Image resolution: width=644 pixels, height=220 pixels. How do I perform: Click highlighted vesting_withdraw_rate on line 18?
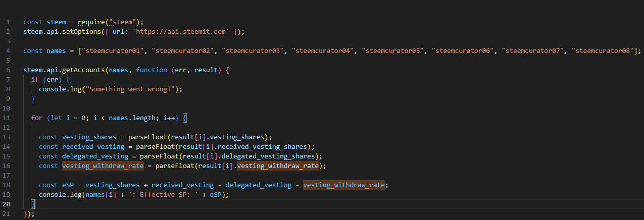(344, 185)
